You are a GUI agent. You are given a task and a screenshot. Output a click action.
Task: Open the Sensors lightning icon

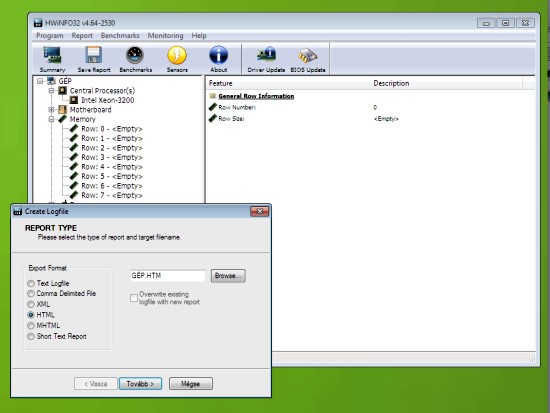[x=177, y=55]
